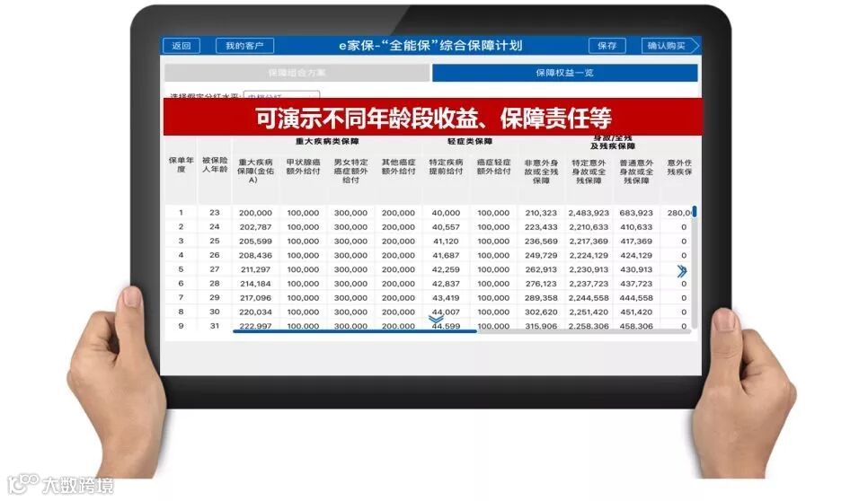Click the 轻症类保障 group header
The width and height of the screenshot is (868, 501).
click(x=469, y=142)
